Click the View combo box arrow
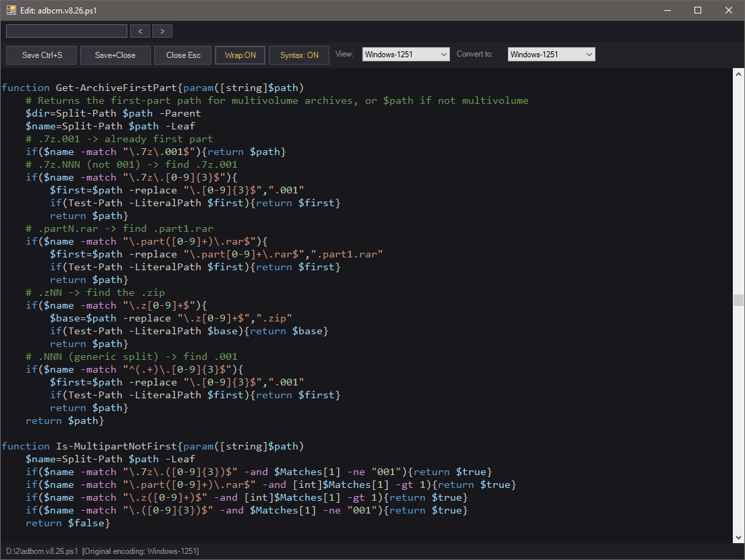This screenshot has height=560, width=745. coord(444,55)
